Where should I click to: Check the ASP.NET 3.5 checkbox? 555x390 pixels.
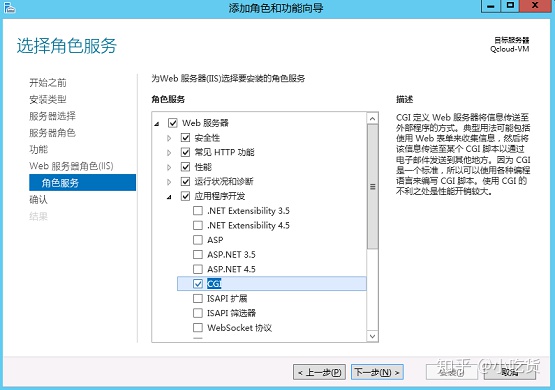click(198, 254)
